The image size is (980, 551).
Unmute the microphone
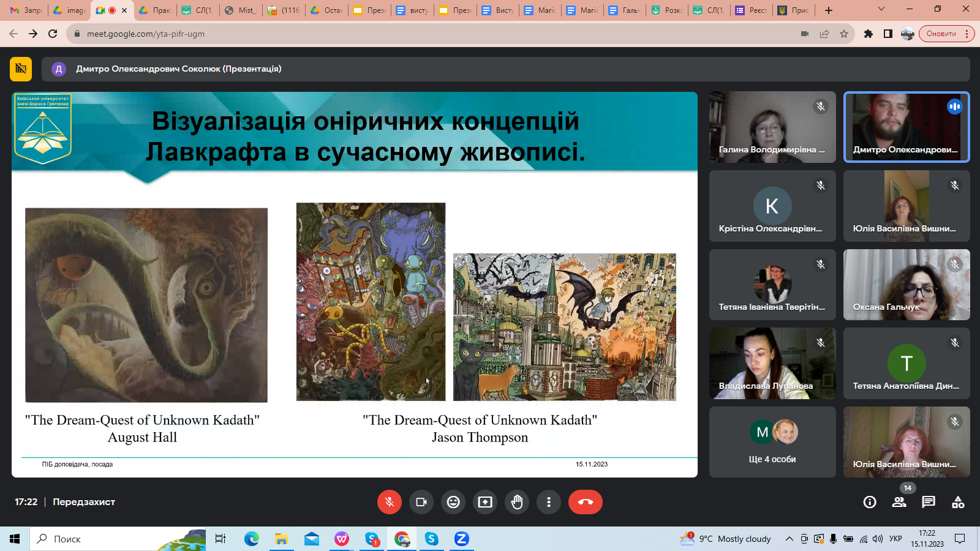tap(389, 502)
